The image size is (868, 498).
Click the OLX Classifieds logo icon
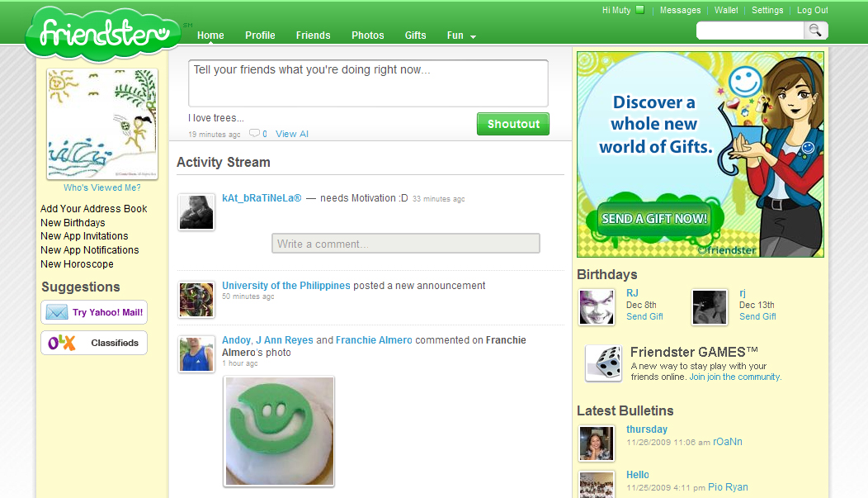pyautogui.click(x=62, y=342)
